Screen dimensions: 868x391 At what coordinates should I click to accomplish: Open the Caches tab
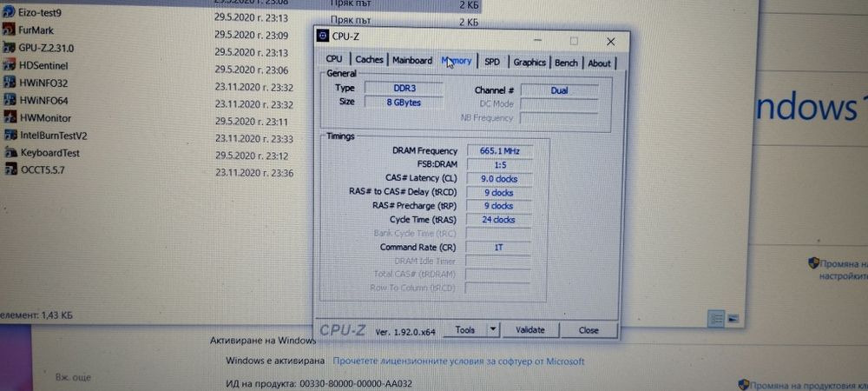click(x=369, y=60)
